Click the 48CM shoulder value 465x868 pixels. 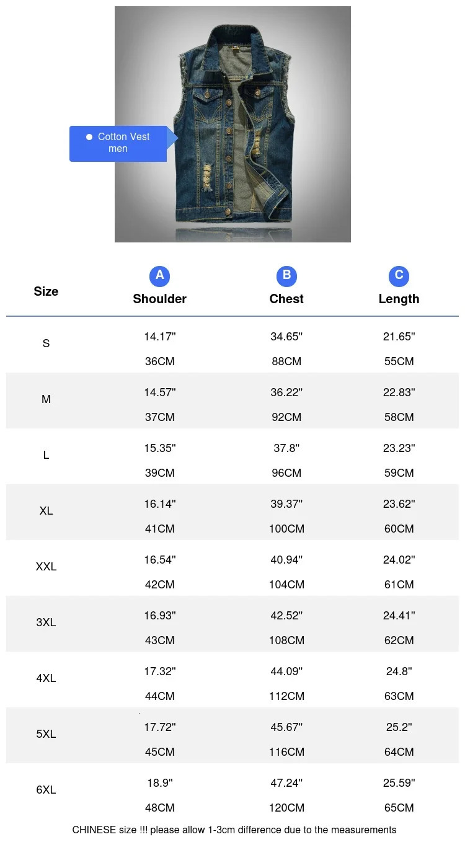(159, 808)
